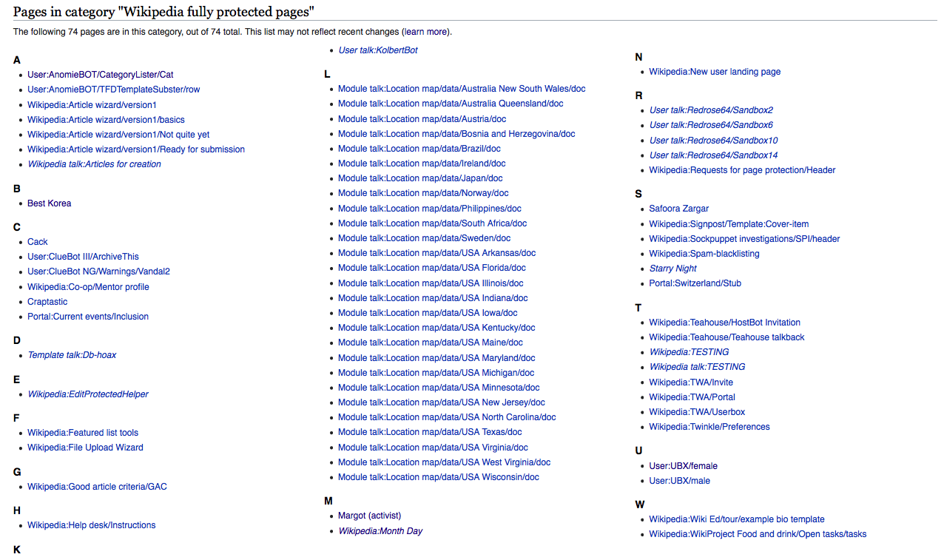
Task: Open User talk:KolbertBot link
Action: point(378,50)
